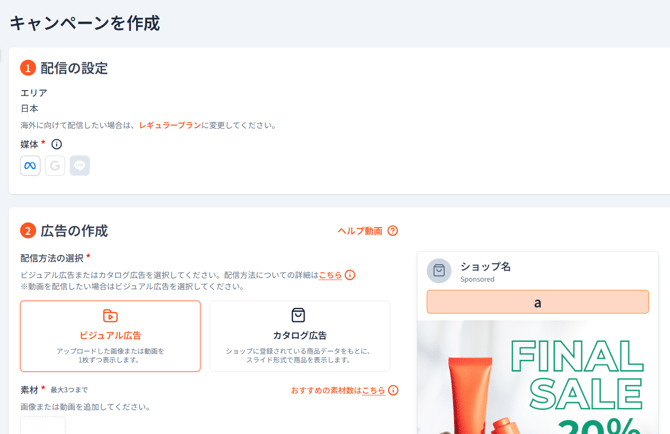
Task: Click 画像または動画を追加してください text
Action: tap(85, 407)
